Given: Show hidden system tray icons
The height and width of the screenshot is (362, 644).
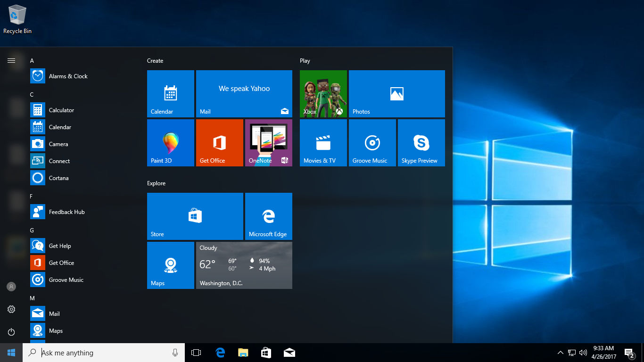Looking at the screenshot, I should pyautogui.click(x=560, y=353).
